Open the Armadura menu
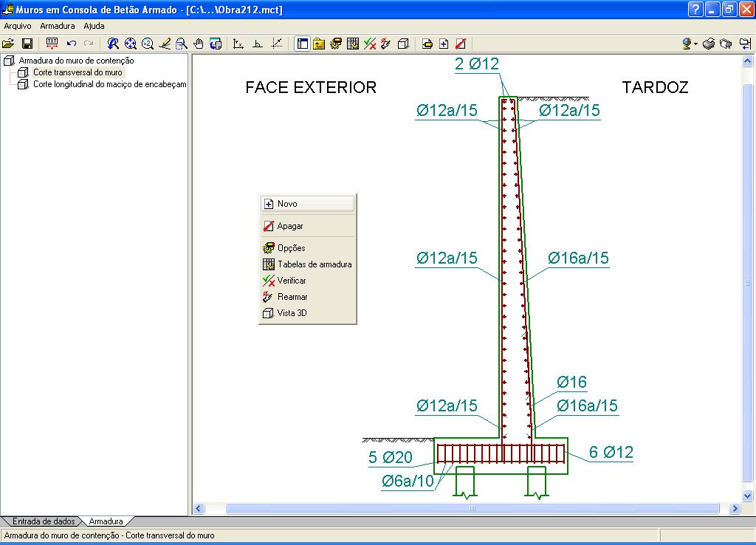The image size is (756, 545). (58, 26)
